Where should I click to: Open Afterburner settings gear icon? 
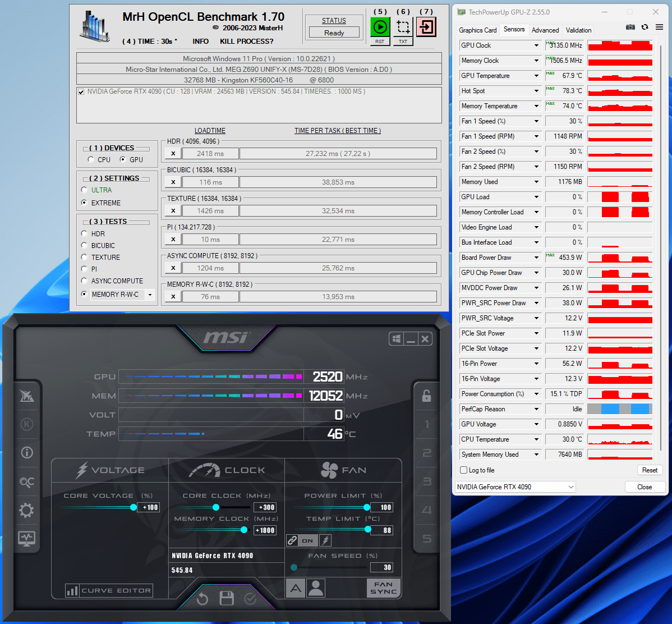[26, 510]
